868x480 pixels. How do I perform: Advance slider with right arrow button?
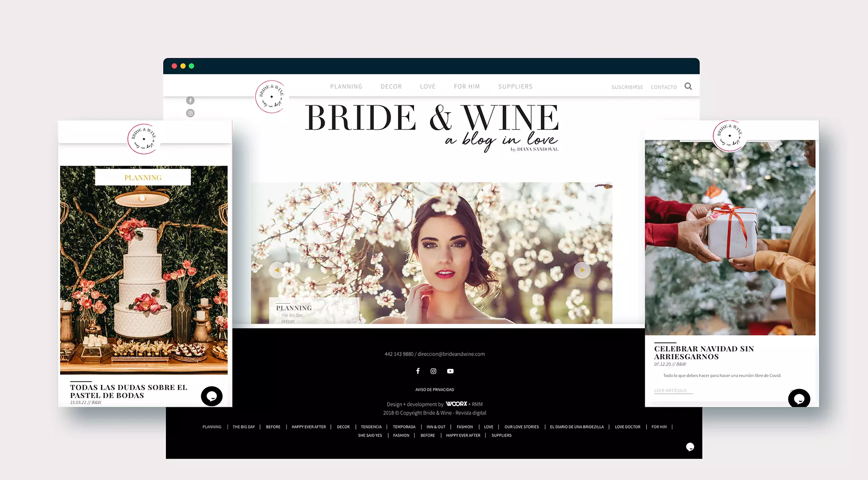click(582, 270)
